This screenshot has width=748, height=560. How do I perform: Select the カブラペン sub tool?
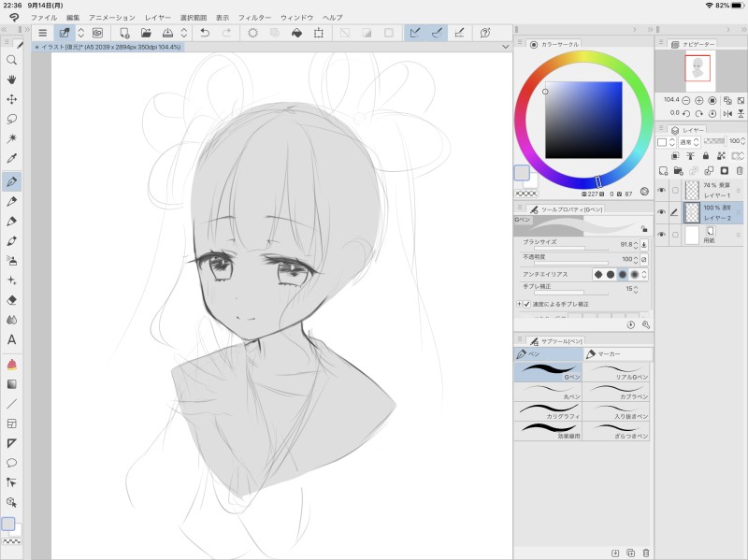tap(616, 391)
